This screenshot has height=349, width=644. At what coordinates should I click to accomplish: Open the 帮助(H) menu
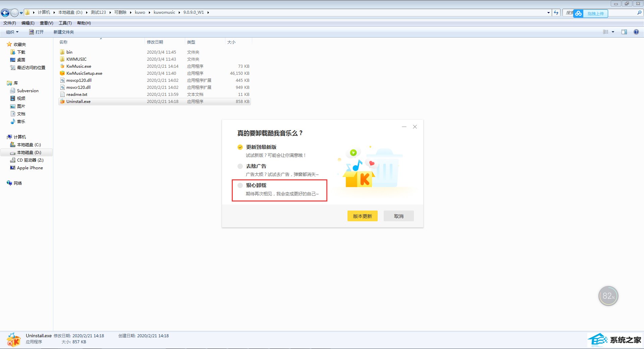[x=84, y=23]
